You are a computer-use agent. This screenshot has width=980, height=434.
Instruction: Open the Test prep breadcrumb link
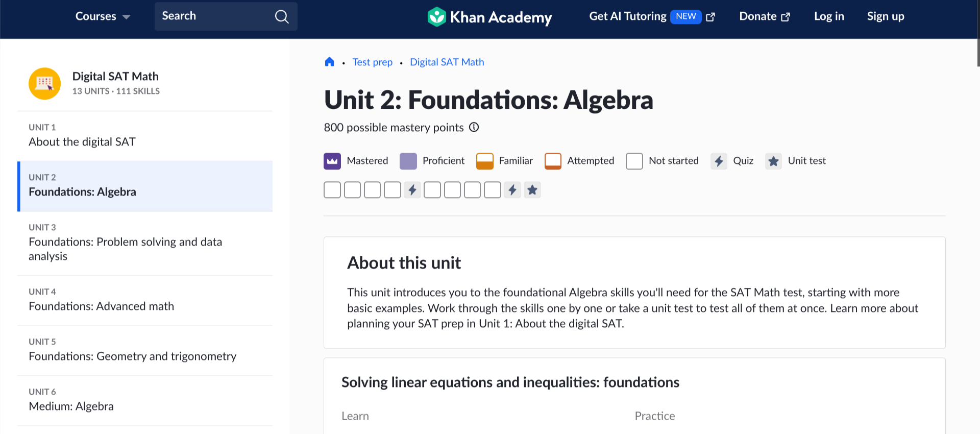pos(372,62)
